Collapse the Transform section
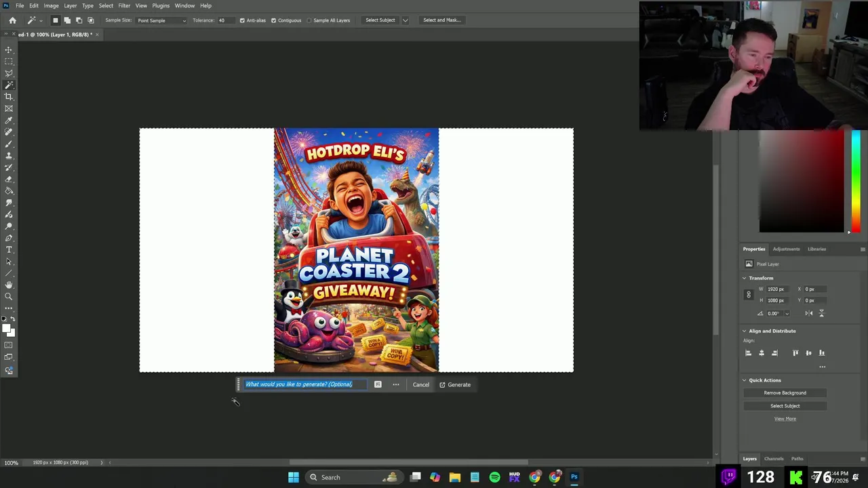Viewport: 868px width, 488px height. click(745, 279)
